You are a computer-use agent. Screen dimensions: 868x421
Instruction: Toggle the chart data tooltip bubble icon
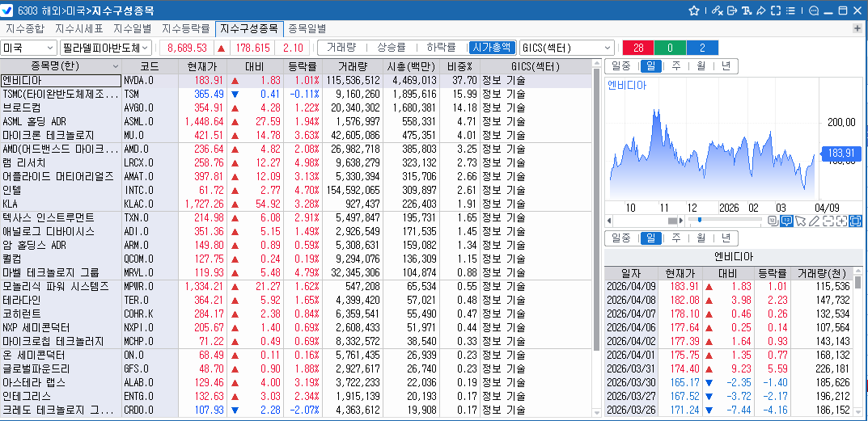click(786, 221)
